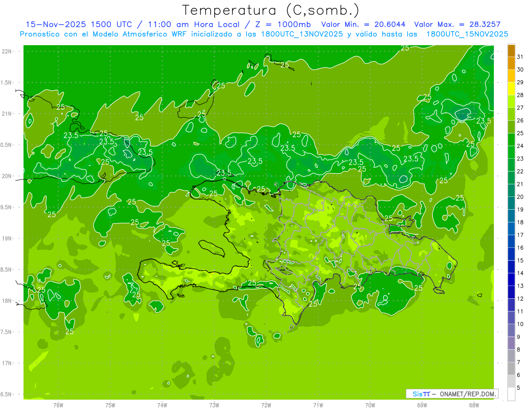
Task: Click the "76W" longitude tick label
Action: click(x=58, y=405)
